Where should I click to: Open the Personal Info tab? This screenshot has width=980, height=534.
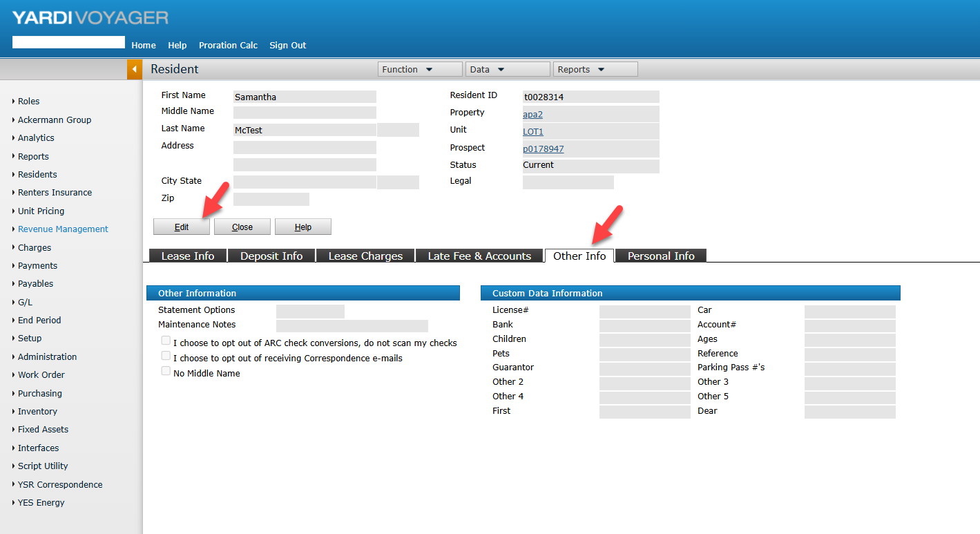(661, 256)
